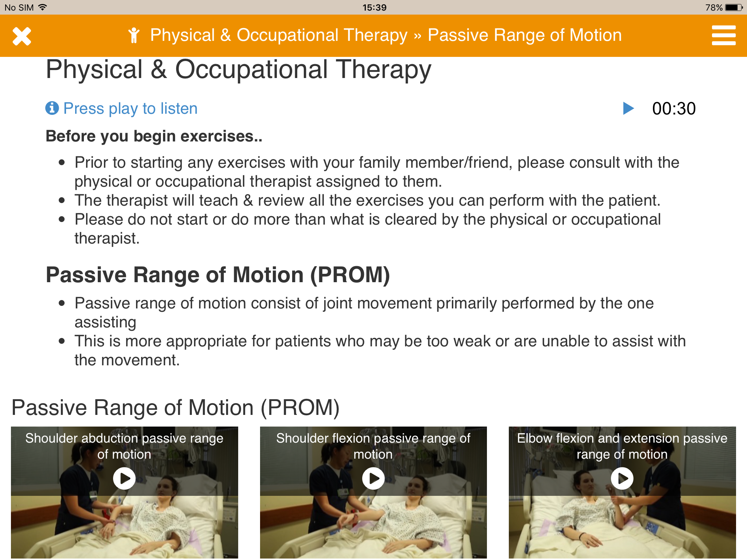Tap the Wi-Fi icon in status bar

(43, 7)
